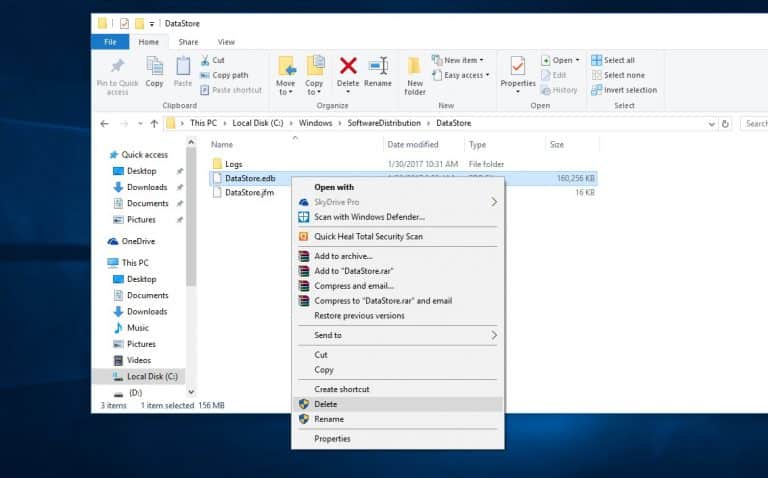The height and width of the screenshot is (478, 768).
Task: Choose Quick Heal Total Security Scan
Action: pos(368,236)
